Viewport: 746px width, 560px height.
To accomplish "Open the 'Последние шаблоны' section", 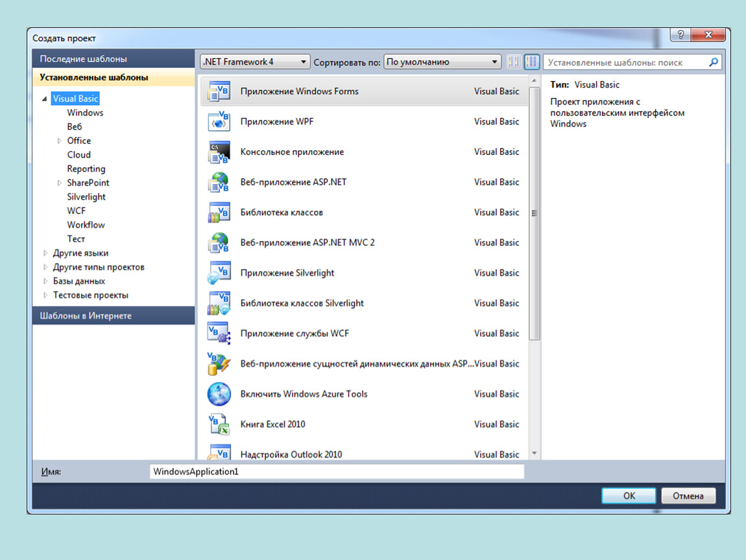I will [114, 58].
